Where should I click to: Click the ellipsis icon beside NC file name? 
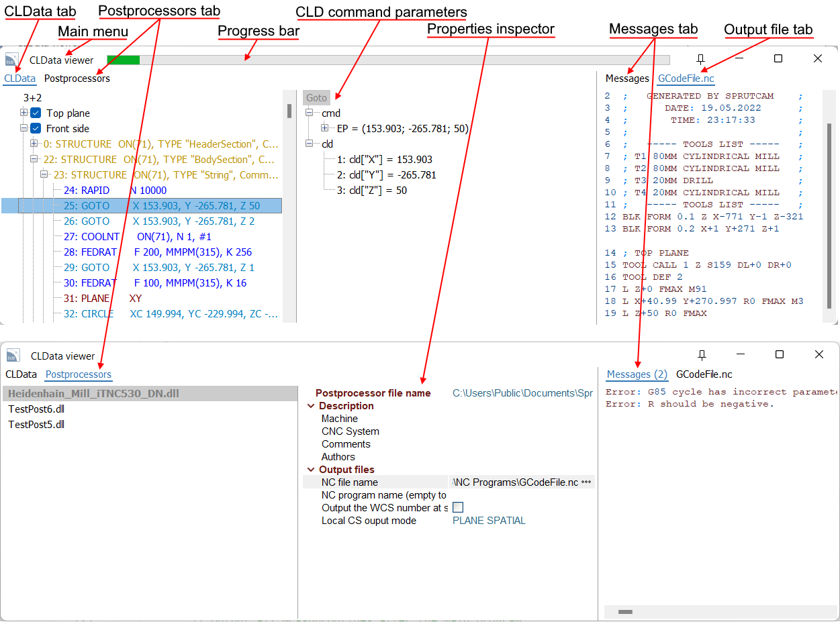point(586,482)
